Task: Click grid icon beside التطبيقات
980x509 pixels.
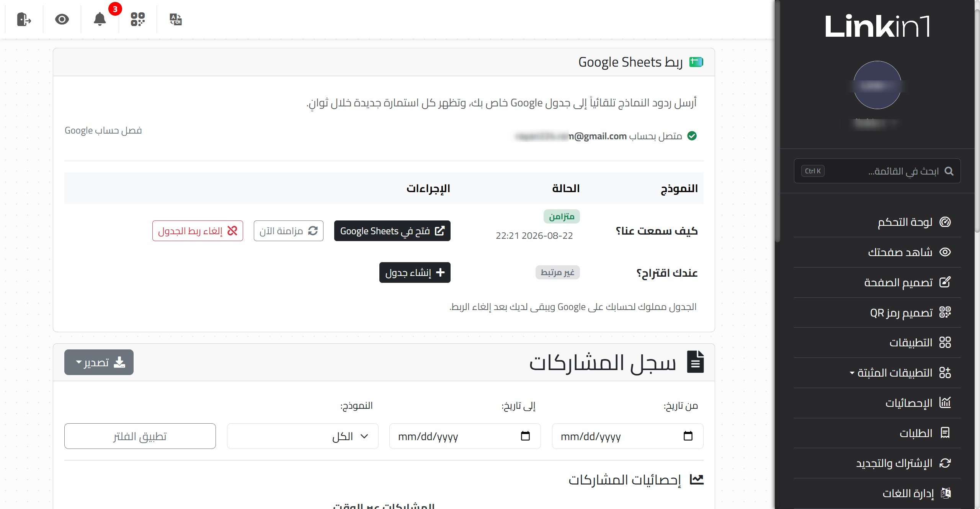Action: 945,342
